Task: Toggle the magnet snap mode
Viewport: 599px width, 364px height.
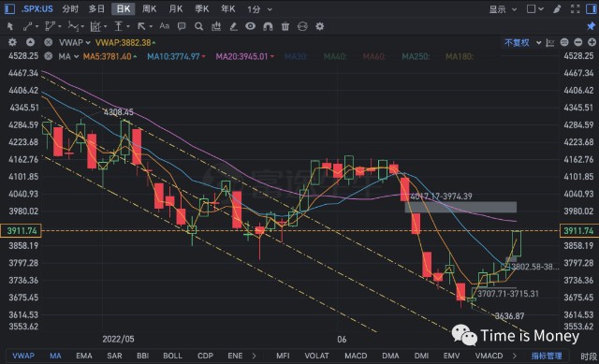Action: (268, 26)
